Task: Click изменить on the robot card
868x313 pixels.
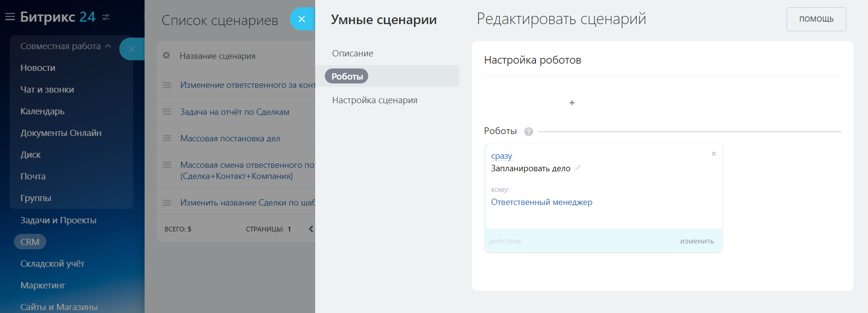Action: tap(697, 241)
